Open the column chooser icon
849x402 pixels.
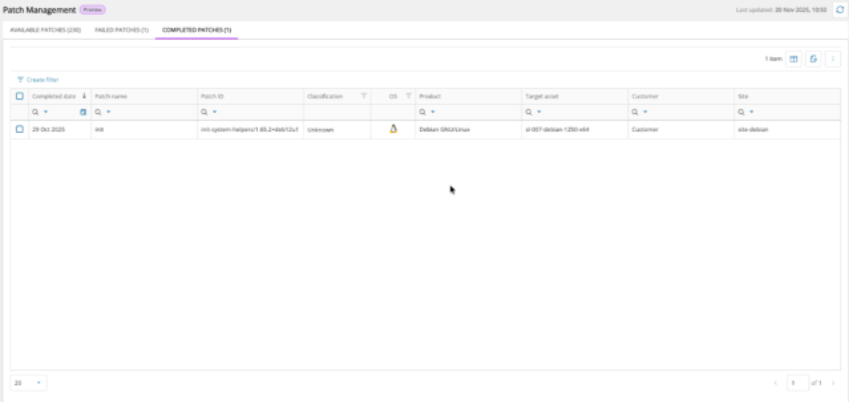[x=794, y=59]
